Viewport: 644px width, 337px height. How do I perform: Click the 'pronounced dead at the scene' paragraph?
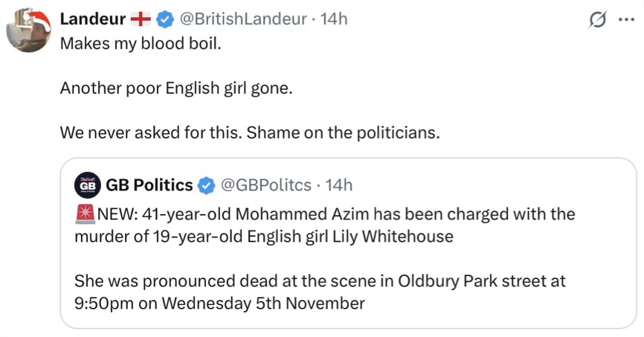pyautogui.click(x=320, y=281)
